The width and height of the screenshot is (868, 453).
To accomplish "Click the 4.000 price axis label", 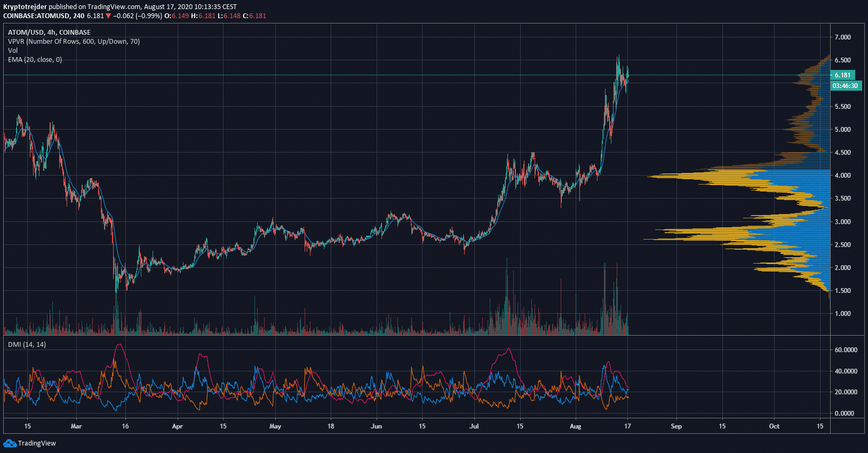I will 842,176.
